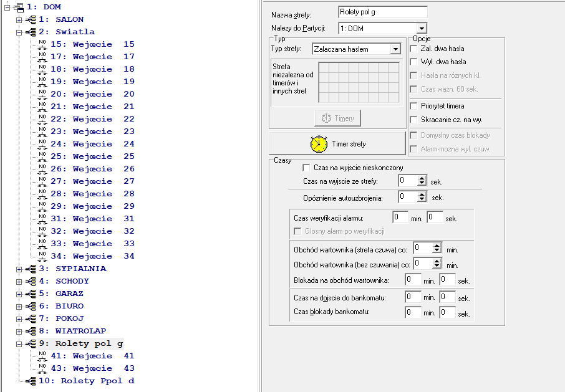This screenshot has width=565, height=392.
Task: Click the NO icon of Wejœcie 20
Action: point(42,94)
